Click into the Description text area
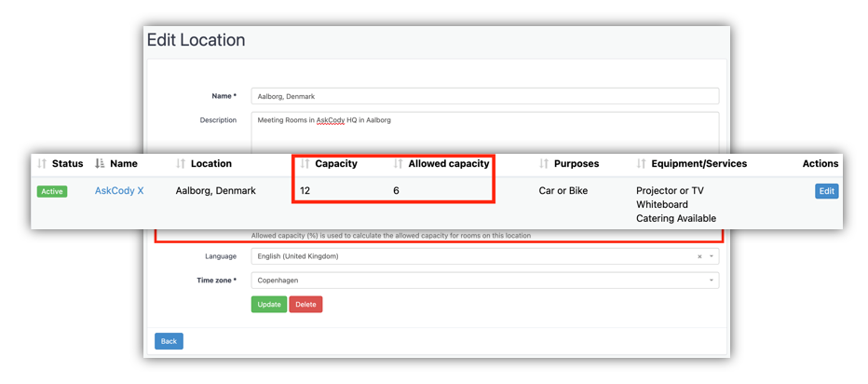 (485, 132)
